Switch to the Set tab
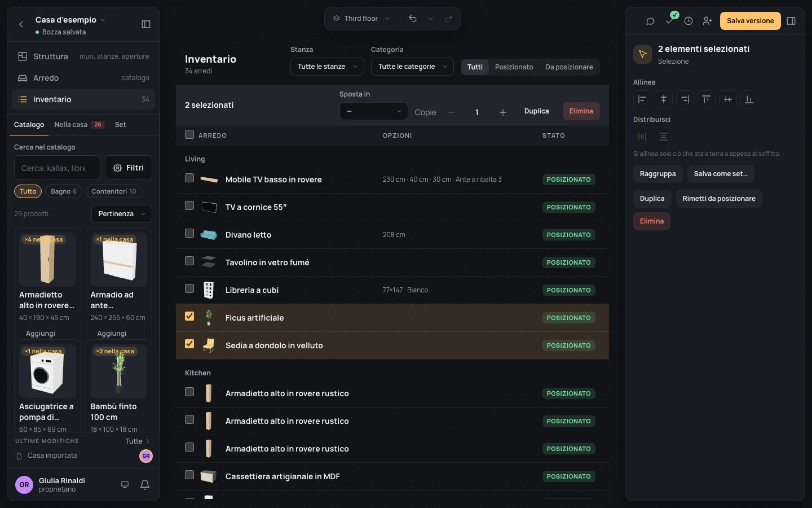Image resolution: width=812 pixels, height=508 pixels. [x=120, y=125]
